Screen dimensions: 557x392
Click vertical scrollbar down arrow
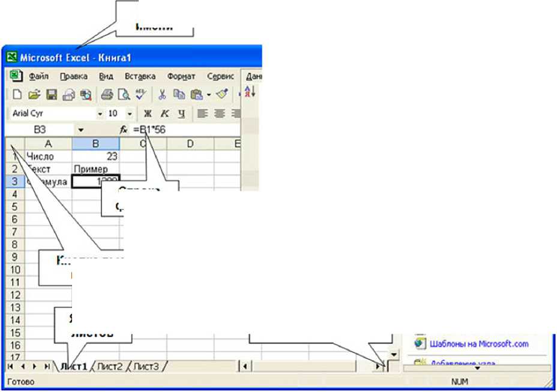[394, 355]
